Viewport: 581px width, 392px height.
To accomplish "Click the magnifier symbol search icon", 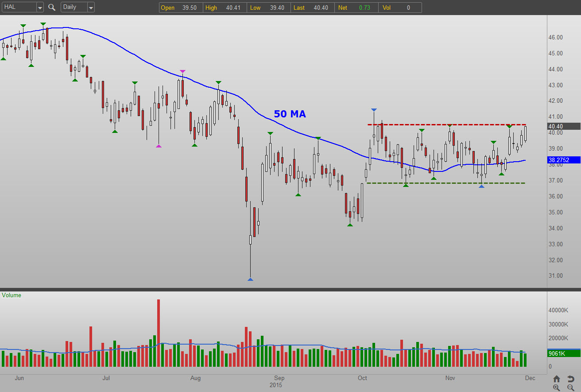I will click(x=52, y=7).
